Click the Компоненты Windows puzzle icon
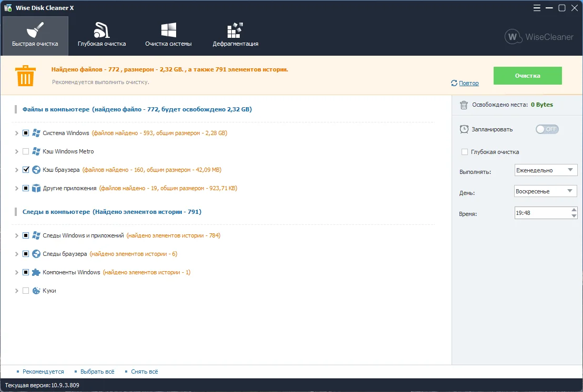583x392 pixels. pos(36,272)
